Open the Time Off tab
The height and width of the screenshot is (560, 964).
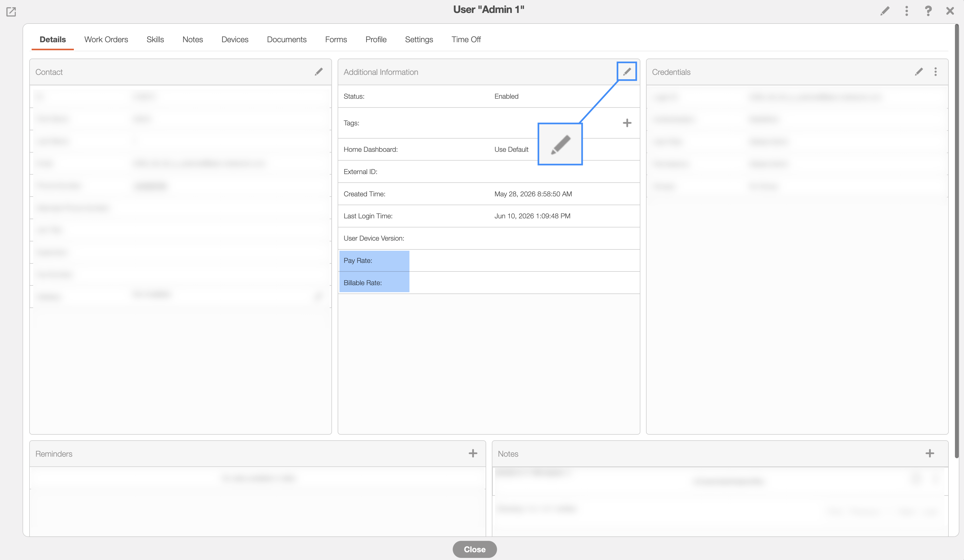coord(466,39)
